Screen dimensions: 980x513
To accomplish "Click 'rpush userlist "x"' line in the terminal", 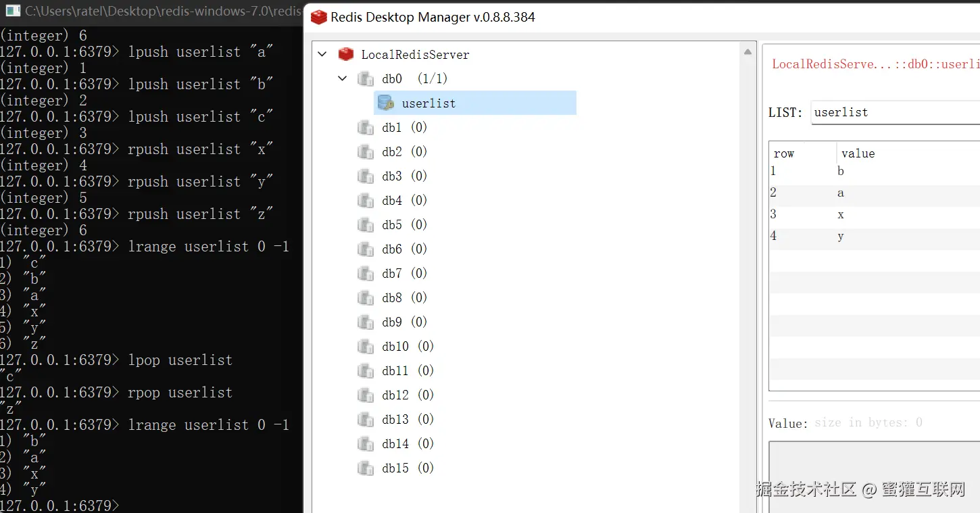I will point(137,149).
